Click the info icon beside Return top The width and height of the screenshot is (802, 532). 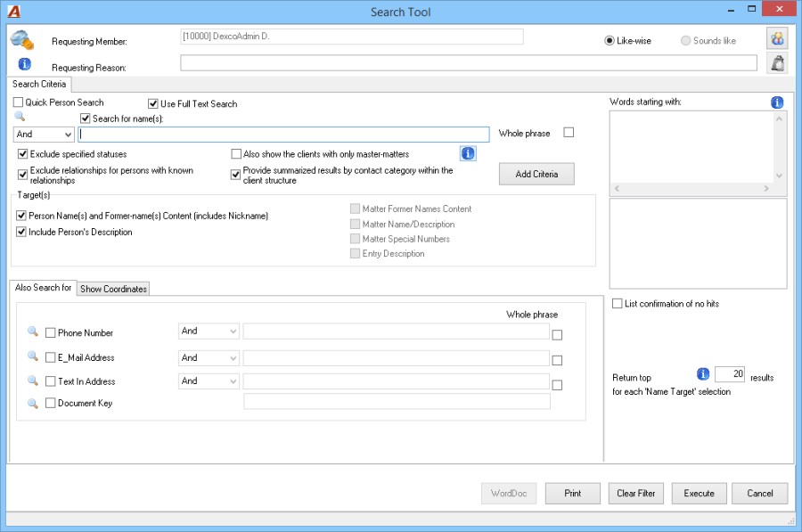tap(703, 374)
